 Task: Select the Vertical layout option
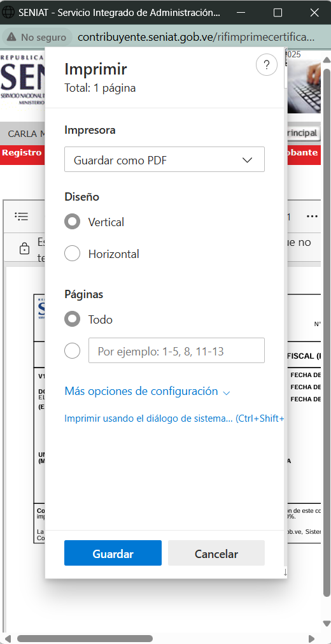[x=73, y=222]
